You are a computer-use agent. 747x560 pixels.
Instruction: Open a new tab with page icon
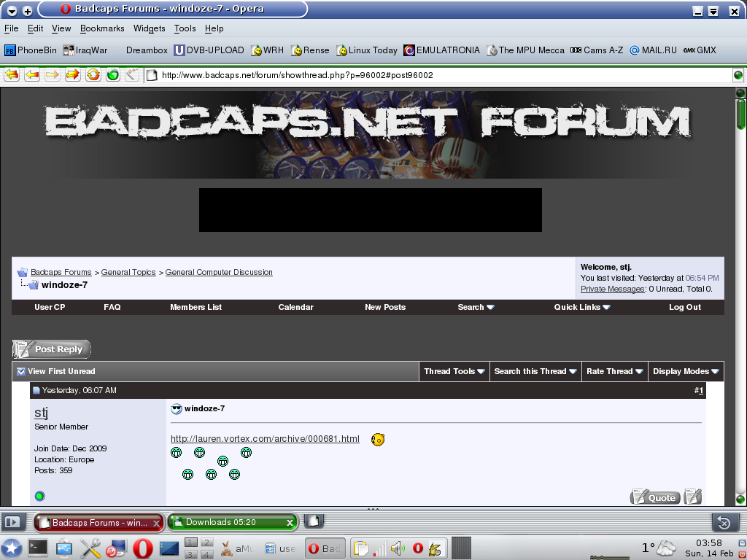point(312,521)
